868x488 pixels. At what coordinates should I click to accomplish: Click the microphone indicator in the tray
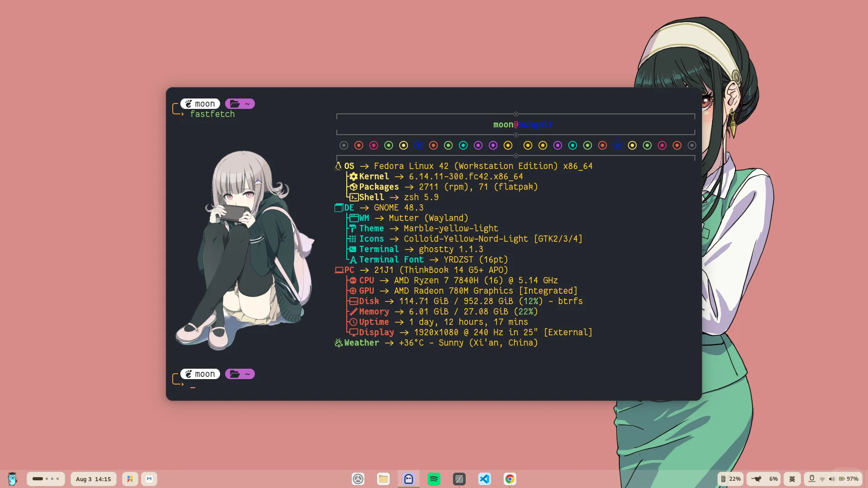[812, 479]
